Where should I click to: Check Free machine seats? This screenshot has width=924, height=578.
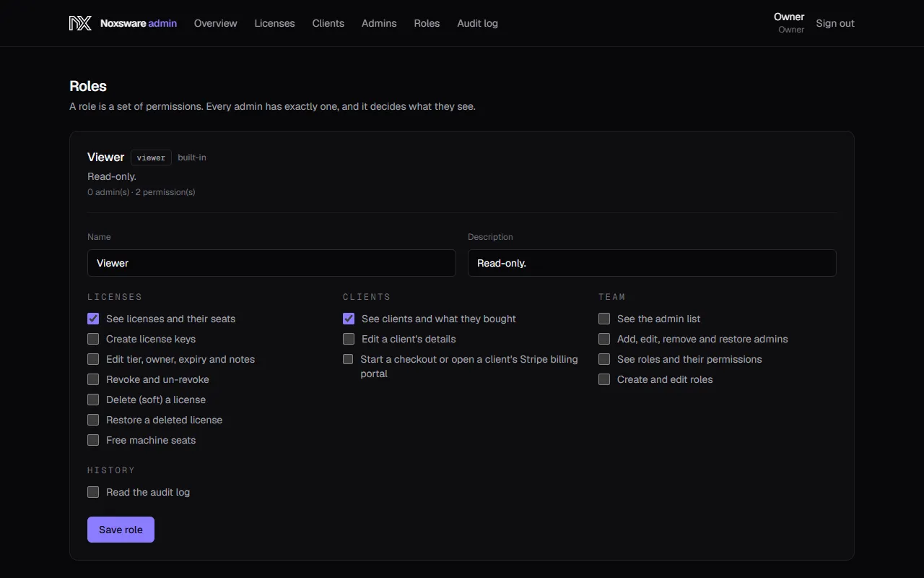93,440
